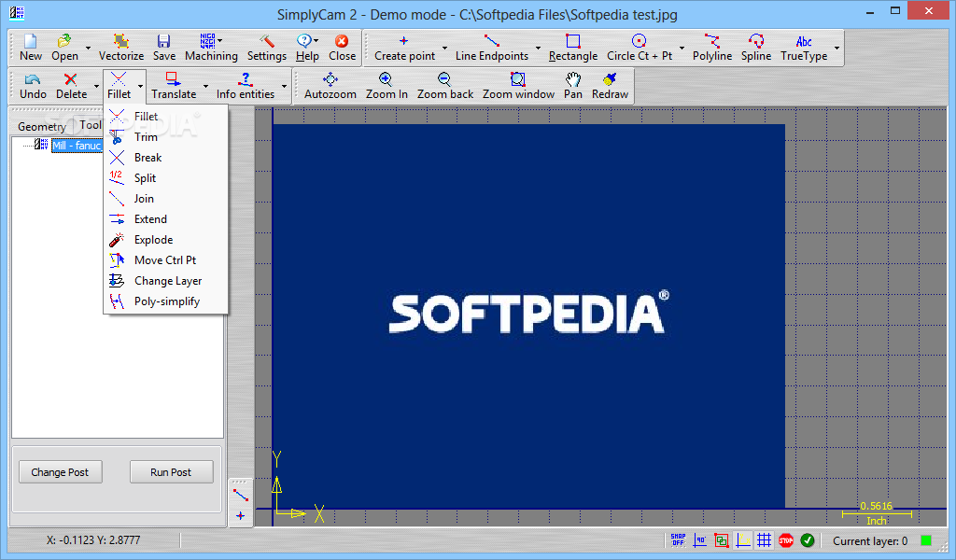Save the drawing with the Save icon
Image resolution: width=956 pixels, height=560 pixels.
[x=163, y=48]
